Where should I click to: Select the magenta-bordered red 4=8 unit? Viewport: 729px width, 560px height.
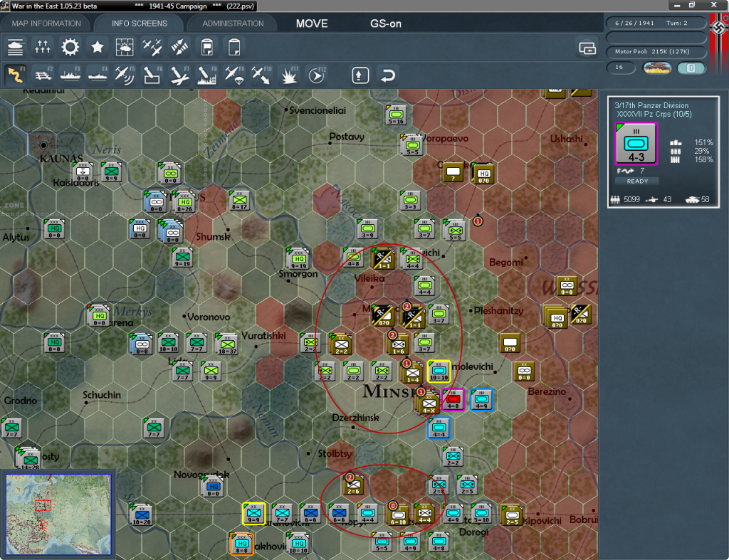click(453, 400)
